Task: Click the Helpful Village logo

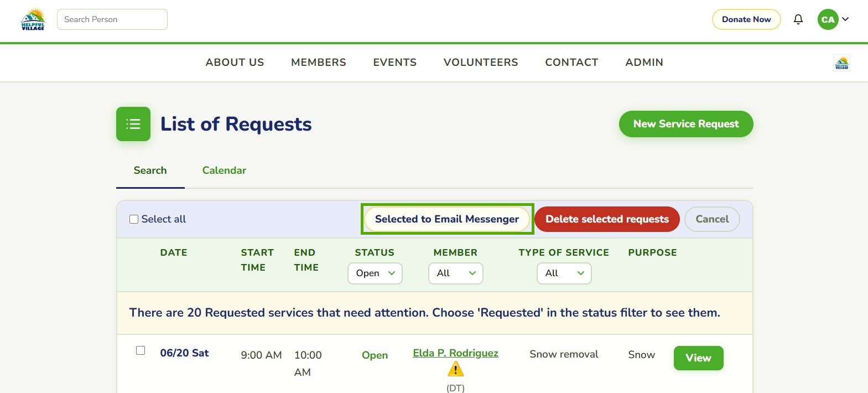Action: [x=33, y=19]
